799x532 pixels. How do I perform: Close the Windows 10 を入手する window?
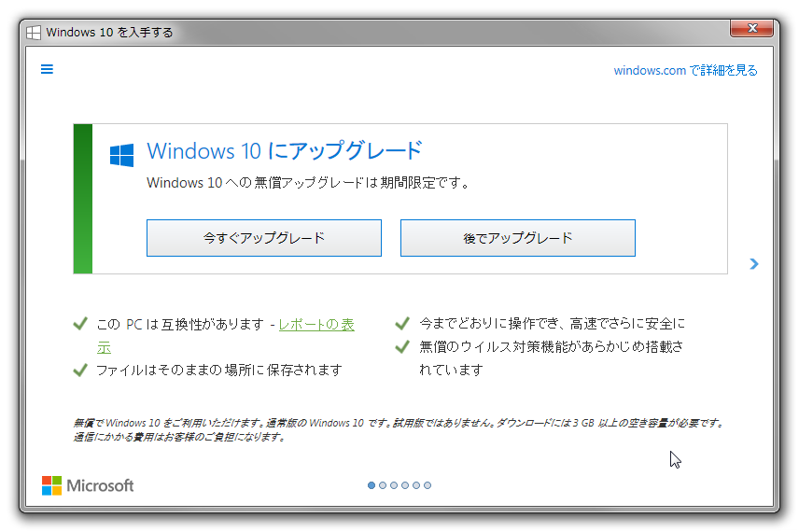tap(752, 29)
